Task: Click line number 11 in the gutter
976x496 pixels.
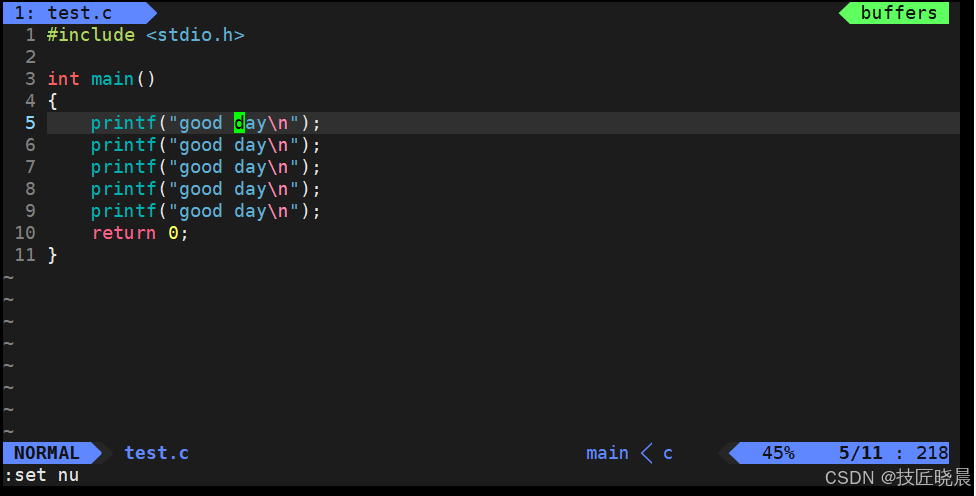Action: pos(25,255)
